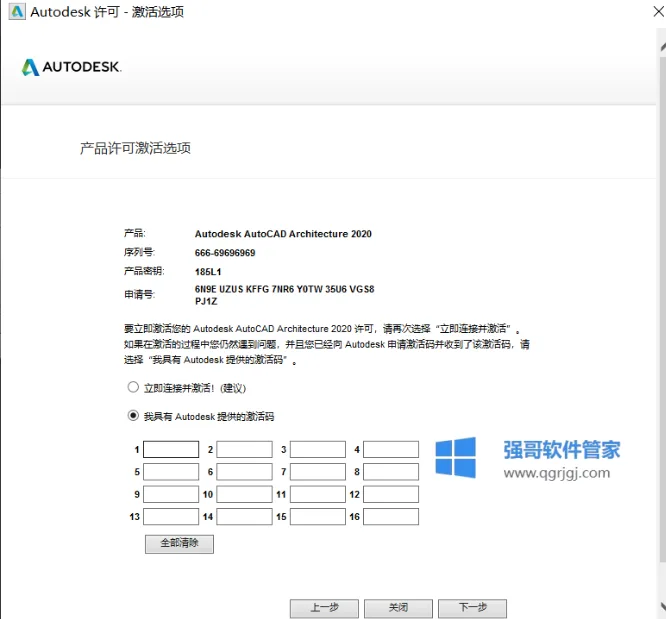Focus activation code field 4
Viewport: 666px width, 619px height.
(391, 449)
